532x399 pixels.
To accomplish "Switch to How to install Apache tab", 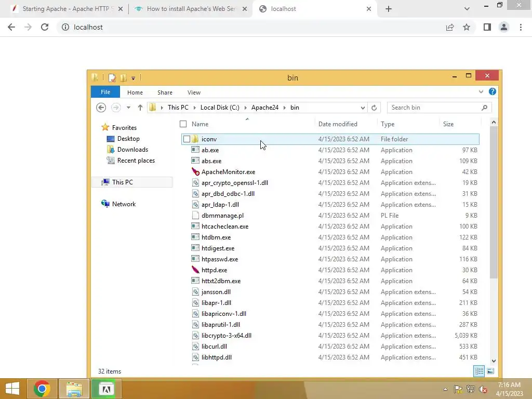I will click(191, 9).
